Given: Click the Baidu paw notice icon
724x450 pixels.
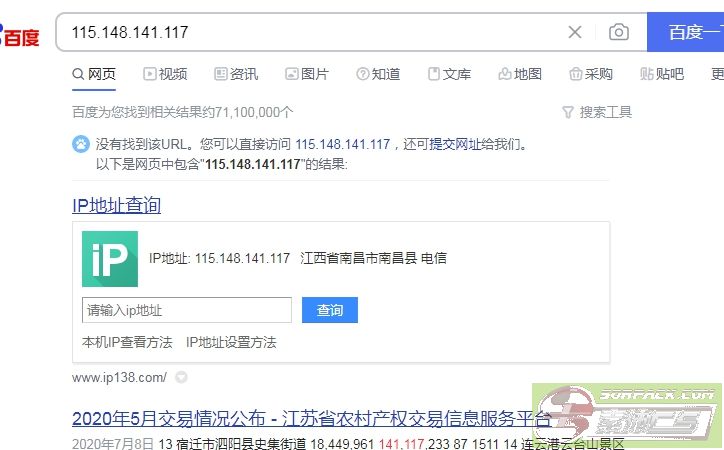Looking at the screenshot, I should pyautogui.click(x=81, y=144).
